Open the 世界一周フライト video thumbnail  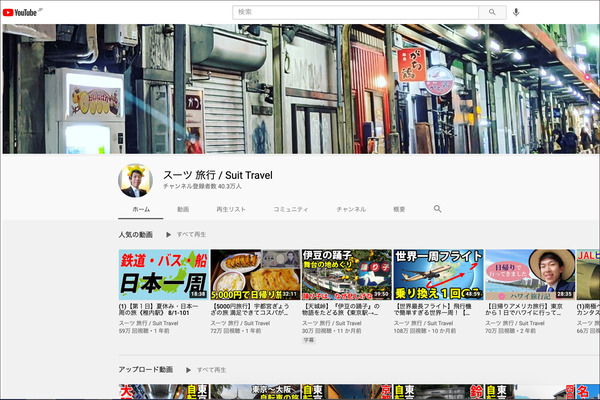(438, 274)
